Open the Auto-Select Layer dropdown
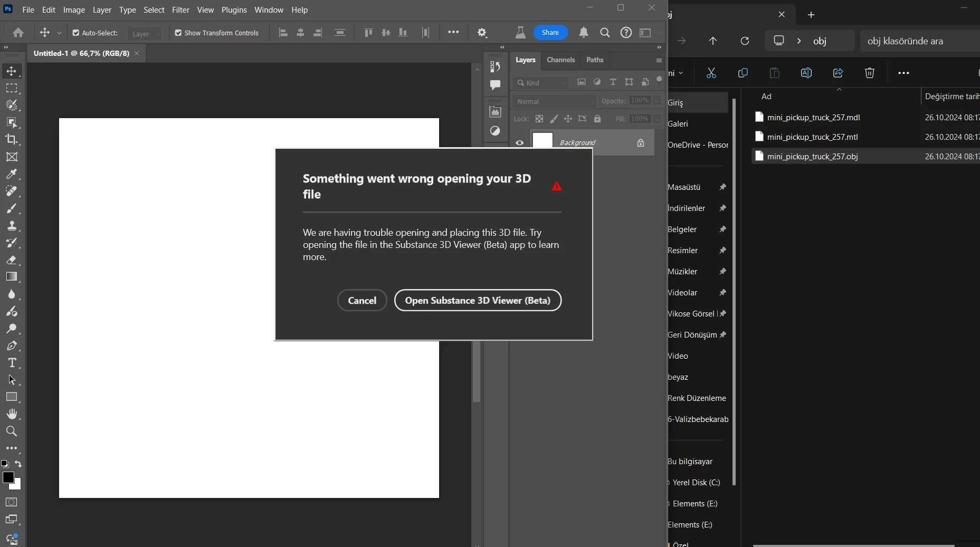Screen dimensions: 980x547 (x=145, y=33)
